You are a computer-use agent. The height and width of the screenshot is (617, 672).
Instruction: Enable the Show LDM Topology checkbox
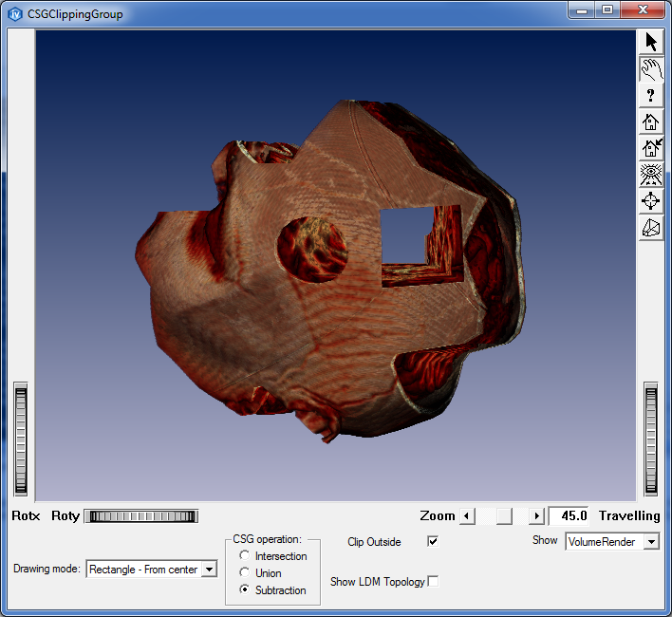point(433,581)
